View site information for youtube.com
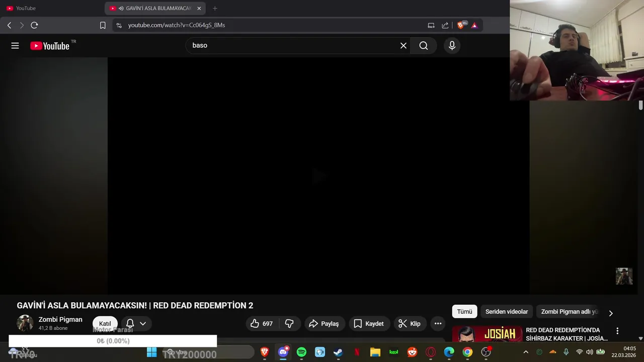The image size is (644, 362). tap(119, 25)
